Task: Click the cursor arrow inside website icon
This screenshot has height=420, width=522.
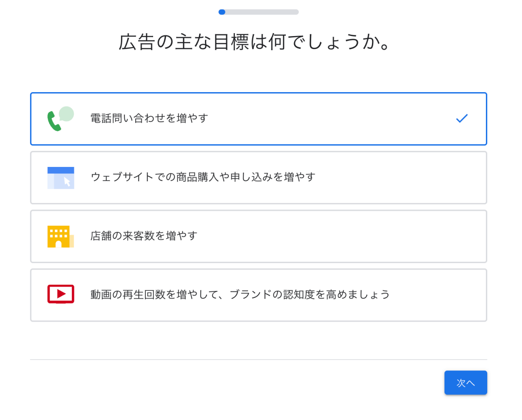Action: click(67, 181)
